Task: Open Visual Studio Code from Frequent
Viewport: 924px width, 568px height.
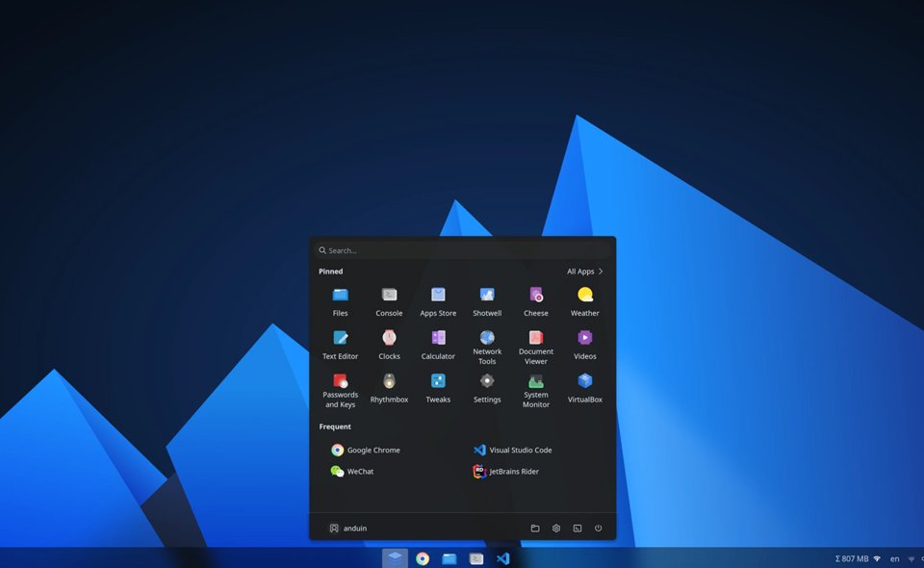Action: coord(512,451)
